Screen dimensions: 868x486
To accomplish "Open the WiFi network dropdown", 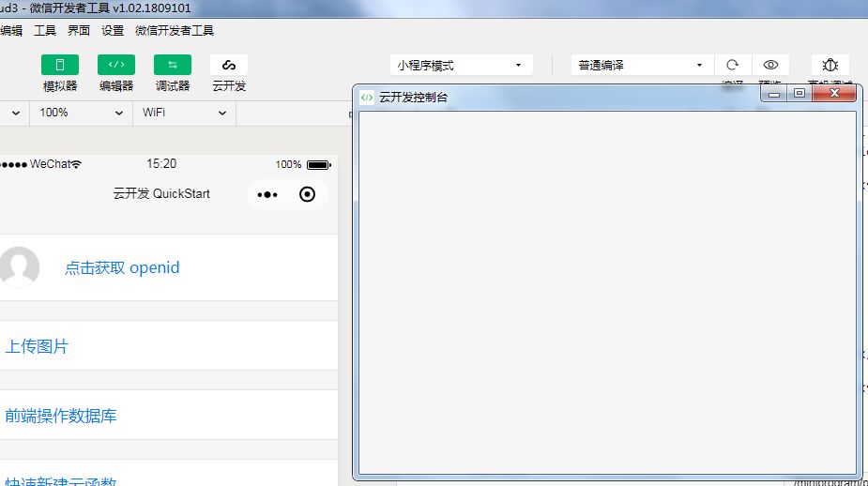I will (184, 113).
